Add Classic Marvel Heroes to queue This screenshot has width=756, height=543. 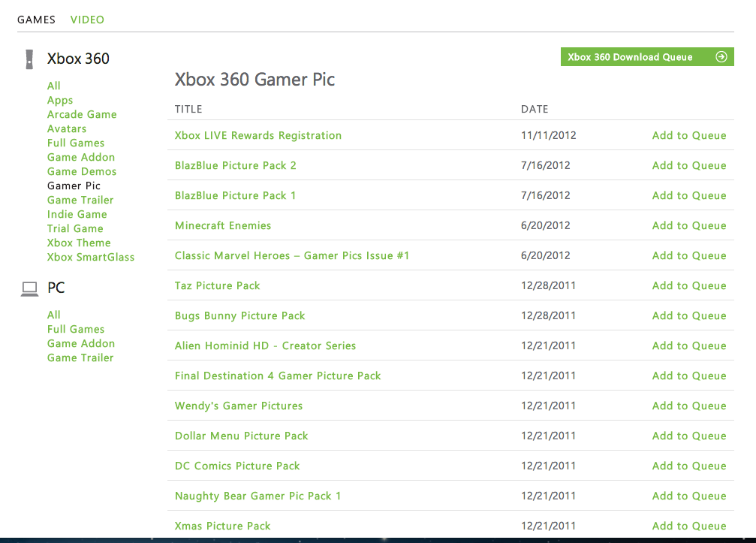pos(689,255)
